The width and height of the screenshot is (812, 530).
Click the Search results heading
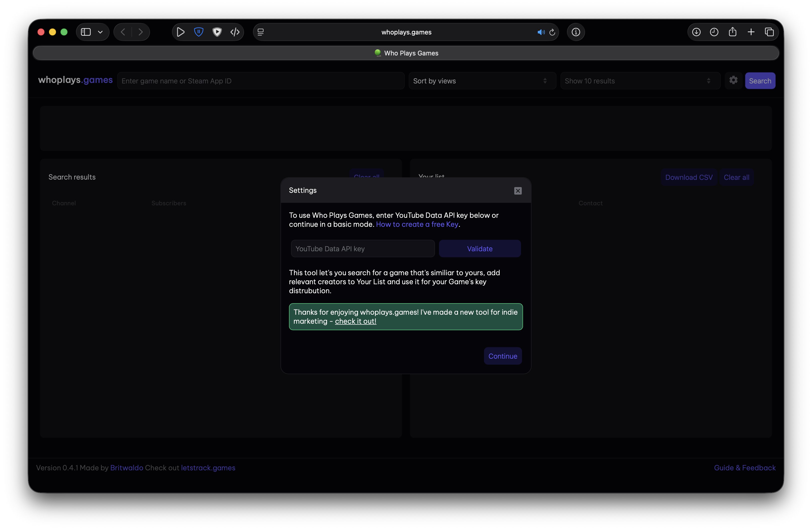pos(72,177)
